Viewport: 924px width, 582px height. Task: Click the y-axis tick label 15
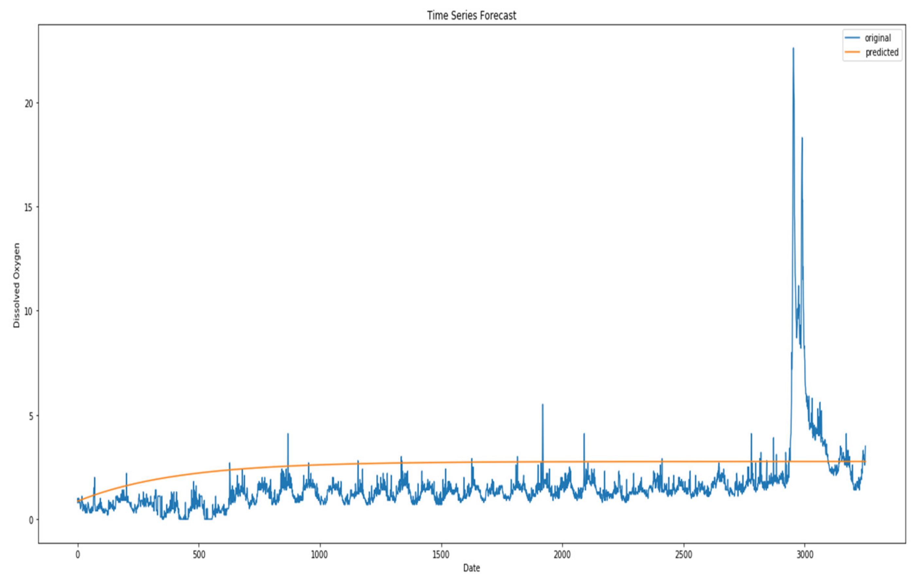click(29, 207)
